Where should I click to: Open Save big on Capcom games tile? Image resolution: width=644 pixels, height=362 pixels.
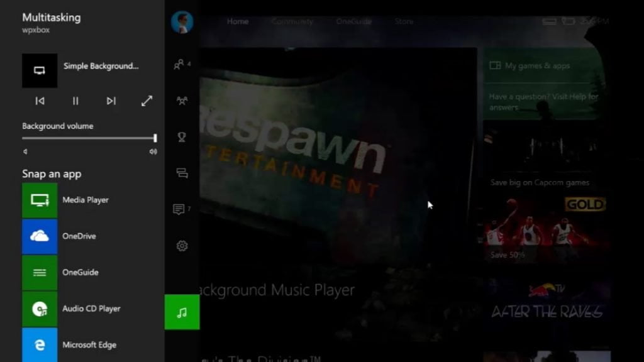tap(547, 156)
